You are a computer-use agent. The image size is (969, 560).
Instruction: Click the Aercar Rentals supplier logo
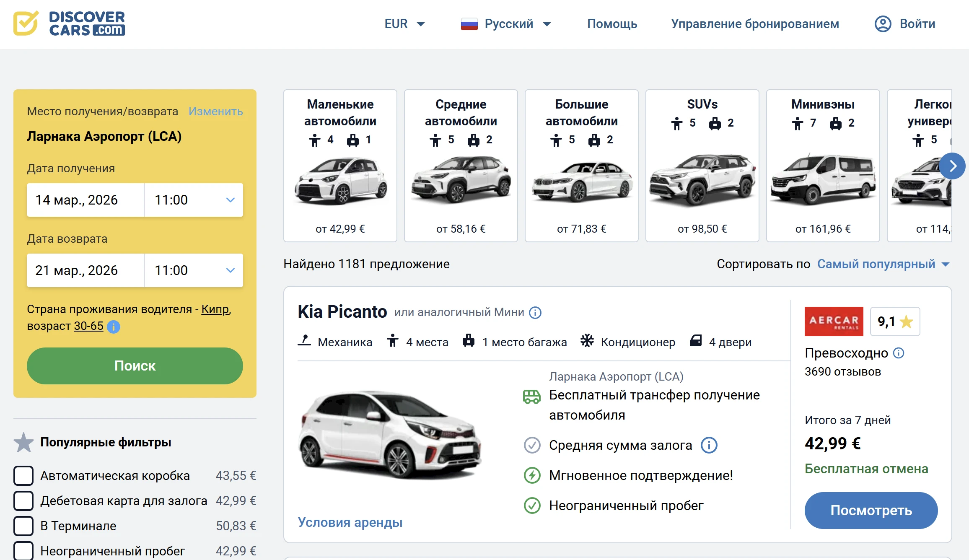tap(834, 321)
